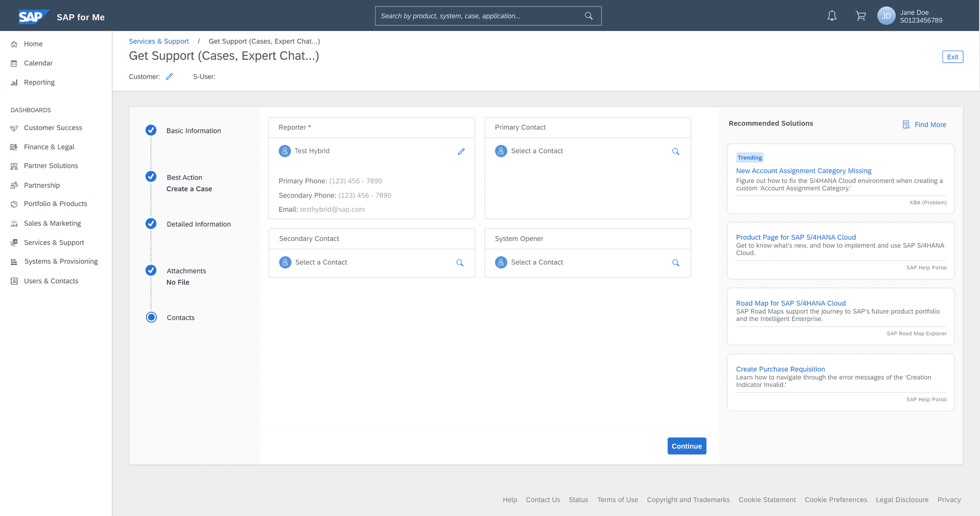Click the Systems & Provisioning icon
Viewport: 980px width, 516px height.
point(14,262)
